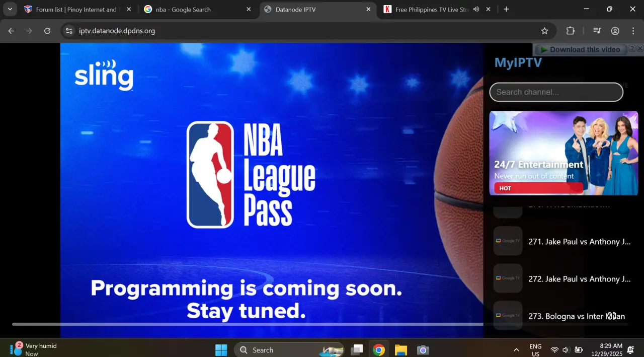Dismiss the download video bar with X
644x357 pixels.
pos(640,48)
